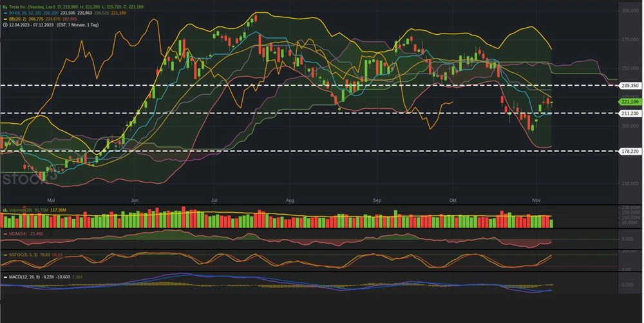Click the MACD signal value -10,603
Viewport: 644px width, 323px height.
63,277
